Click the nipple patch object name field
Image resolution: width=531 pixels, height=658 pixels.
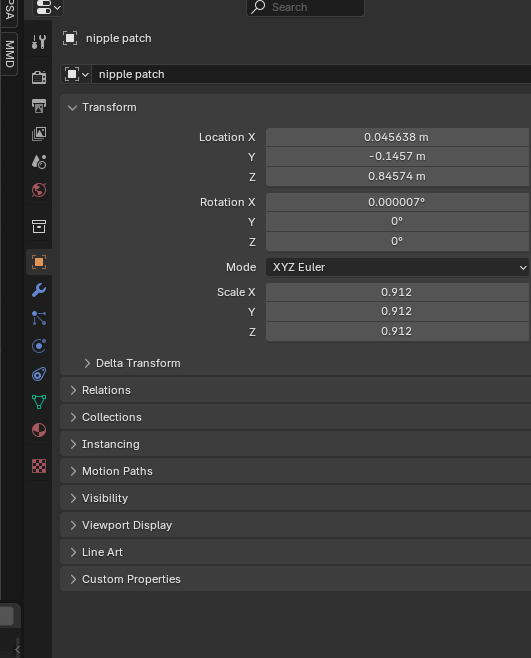tap(311, 74)
